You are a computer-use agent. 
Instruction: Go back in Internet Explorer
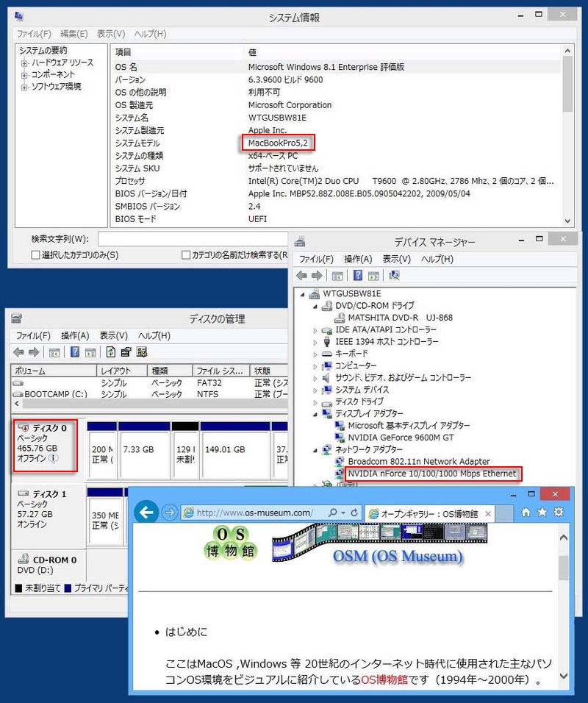point(146,512)
